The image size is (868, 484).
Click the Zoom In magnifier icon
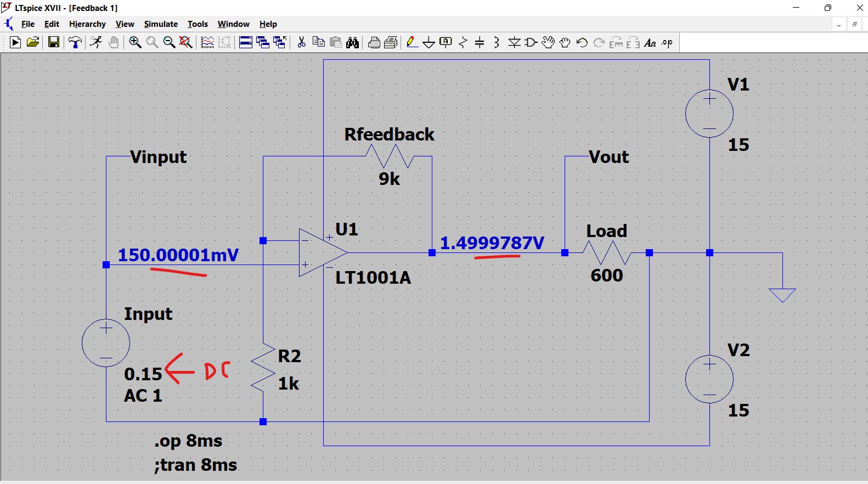tap(135, 42)
